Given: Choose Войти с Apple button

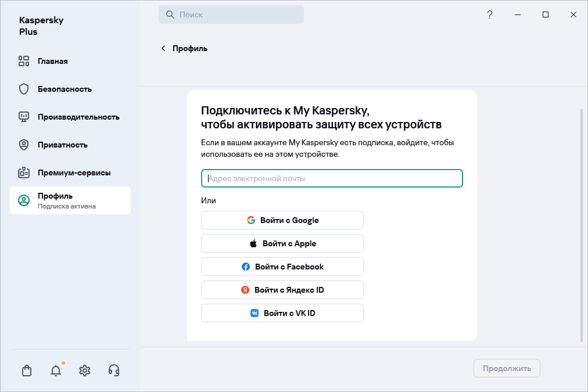Looking at the screenshot, I should tap(282, 243).
